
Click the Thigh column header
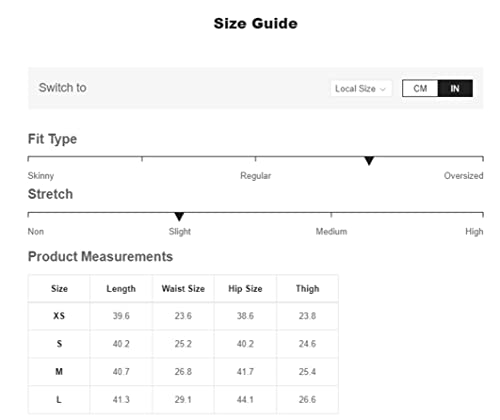(308, 289)
